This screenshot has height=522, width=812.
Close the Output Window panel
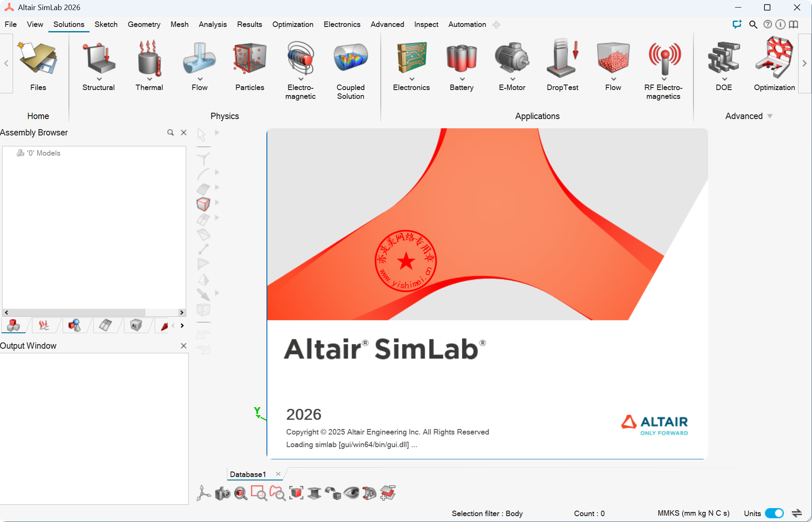tap(184, 346)
